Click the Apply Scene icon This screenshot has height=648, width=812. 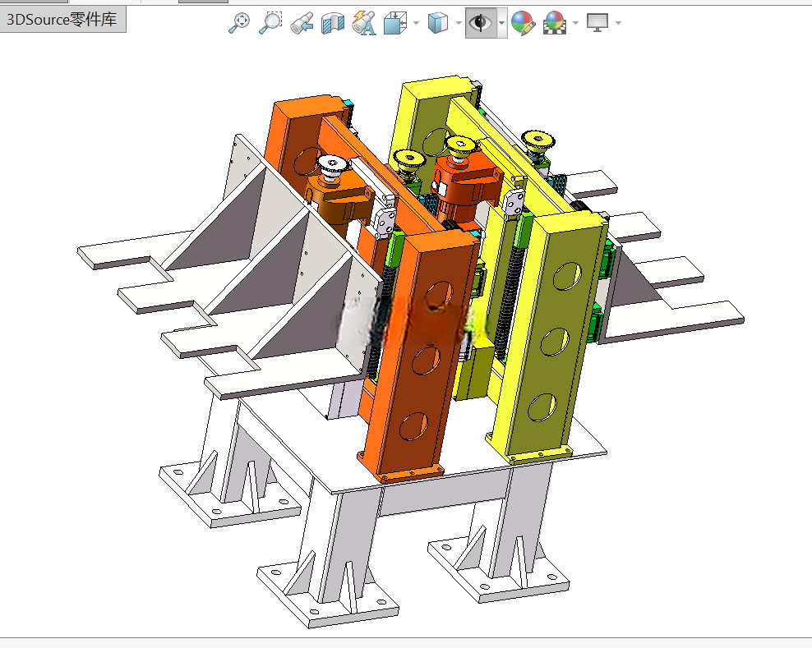pos(554,23)
